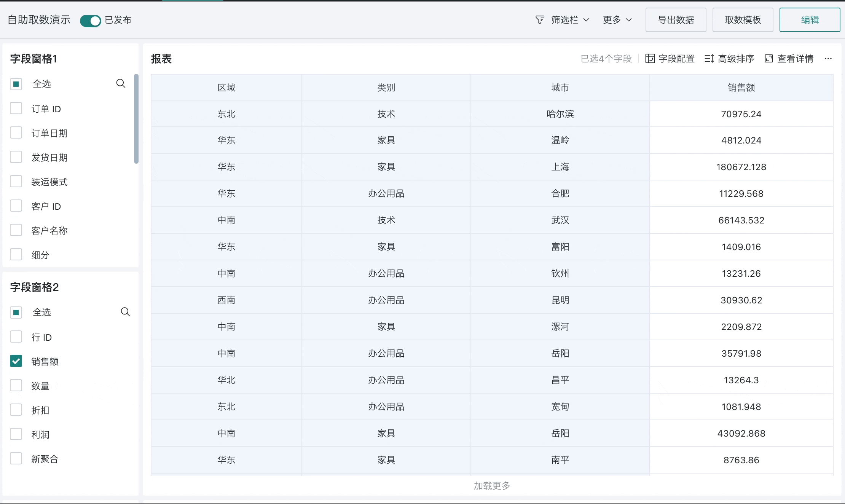Open 高级排序 options

coord(729,59)
